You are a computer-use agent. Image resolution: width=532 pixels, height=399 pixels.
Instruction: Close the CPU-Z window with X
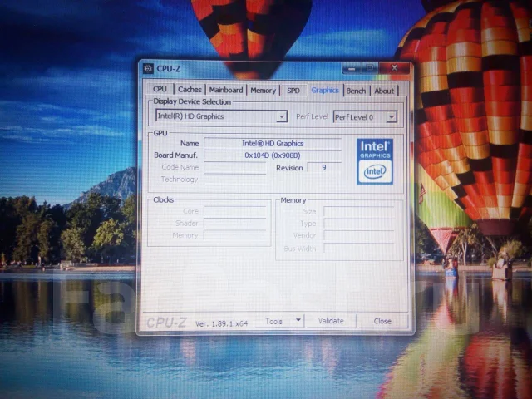click(394, 68)
